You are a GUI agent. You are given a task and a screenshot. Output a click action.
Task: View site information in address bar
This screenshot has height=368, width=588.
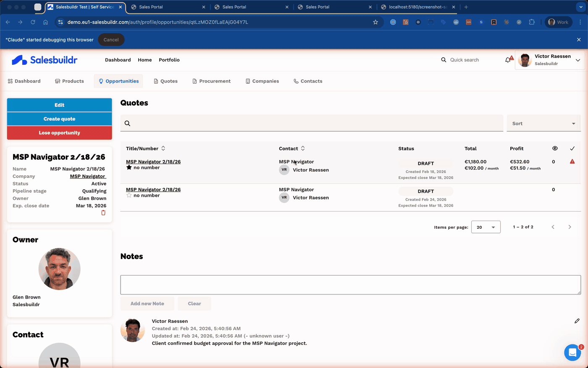[x=60, y=22]
